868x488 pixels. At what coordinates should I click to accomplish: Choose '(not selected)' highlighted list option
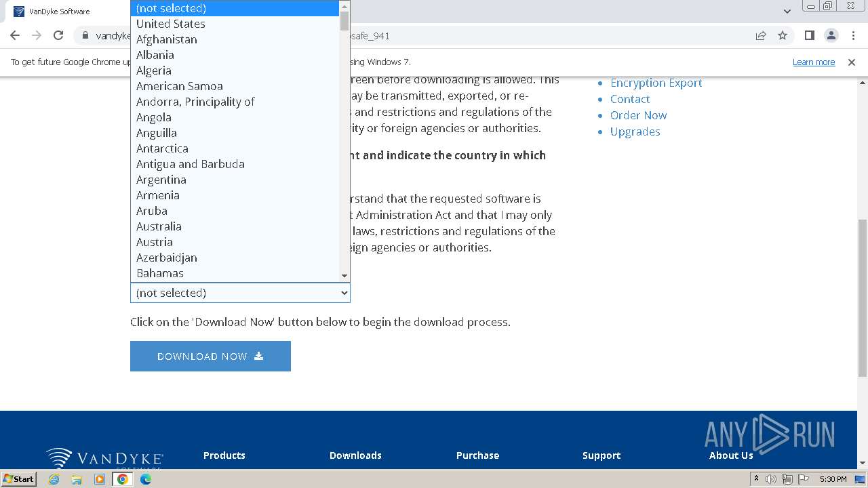(x=235, y=8)
